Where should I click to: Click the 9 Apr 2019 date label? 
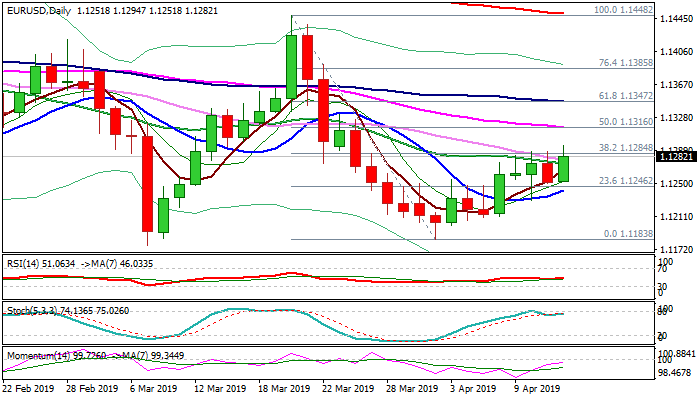[x=535, y=389]
